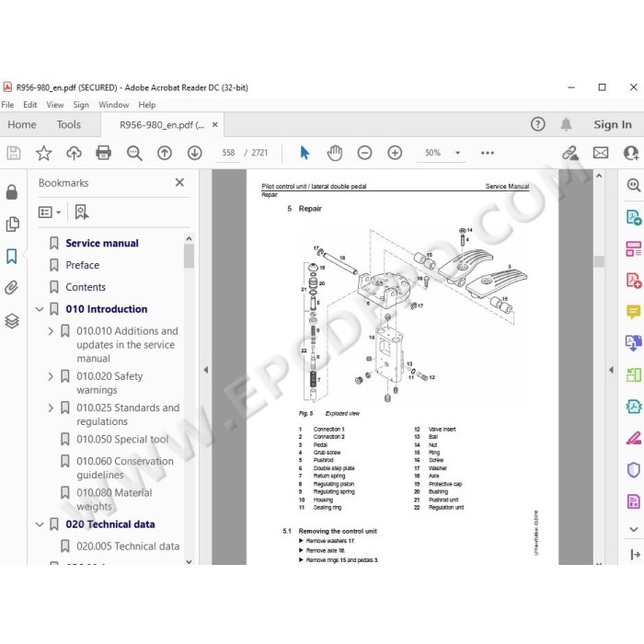This screenshot has height=644, width=644.
Task: Open the Fill & Sign tool
Action: coord(633,438)
